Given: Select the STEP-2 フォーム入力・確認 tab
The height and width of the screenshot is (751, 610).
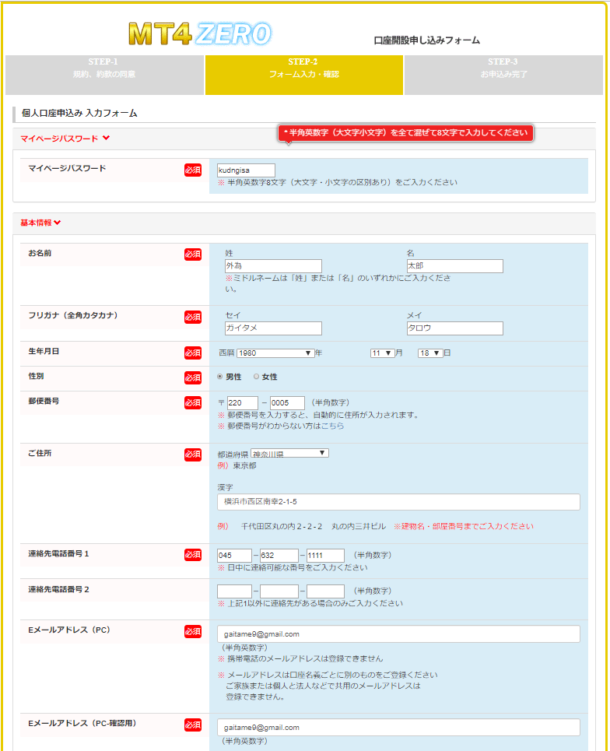Looking at the screenshot, I should (x=304, y=68).
